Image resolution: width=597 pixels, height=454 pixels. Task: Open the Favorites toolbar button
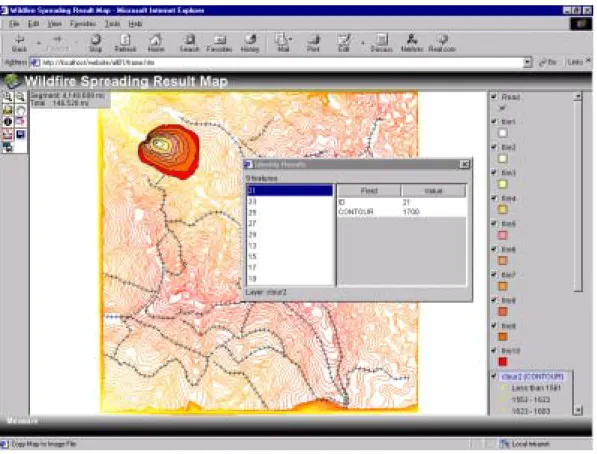[x=219, y=43]
